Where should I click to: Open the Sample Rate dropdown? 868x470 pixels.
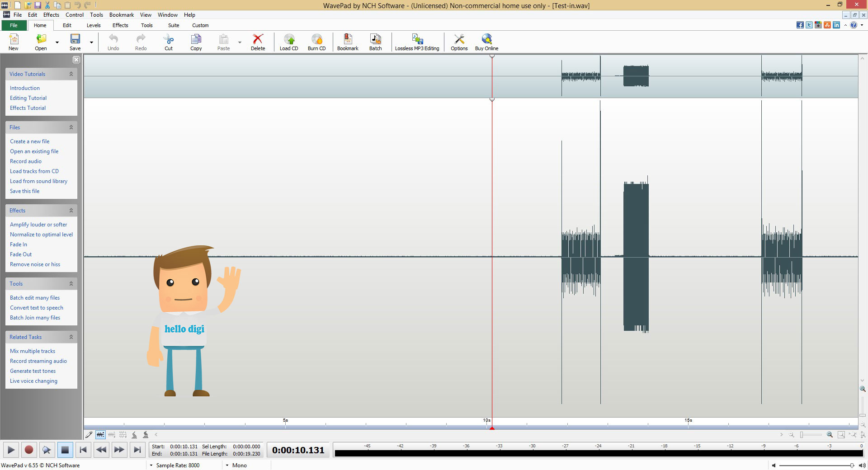point(151,465)
